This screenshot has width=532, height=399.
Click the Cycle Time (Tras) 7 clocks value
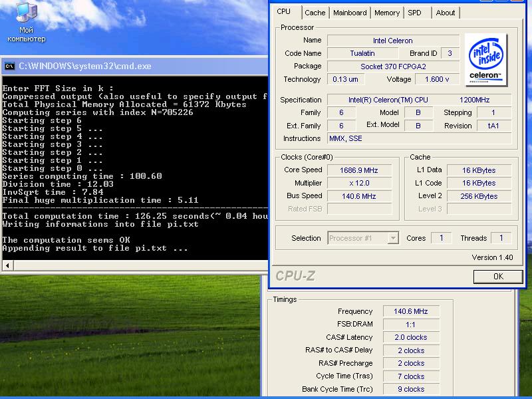[411, 376]
